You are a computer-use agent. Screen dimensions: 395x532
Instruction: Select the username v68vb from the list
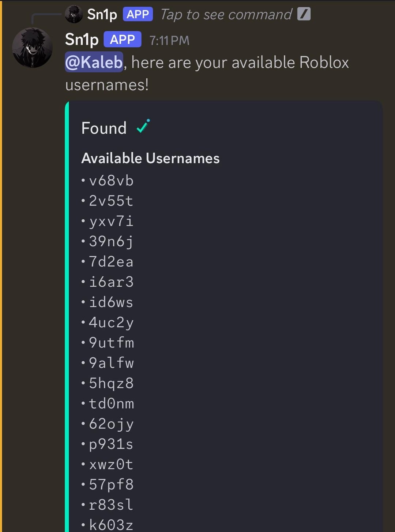(111, 181)
